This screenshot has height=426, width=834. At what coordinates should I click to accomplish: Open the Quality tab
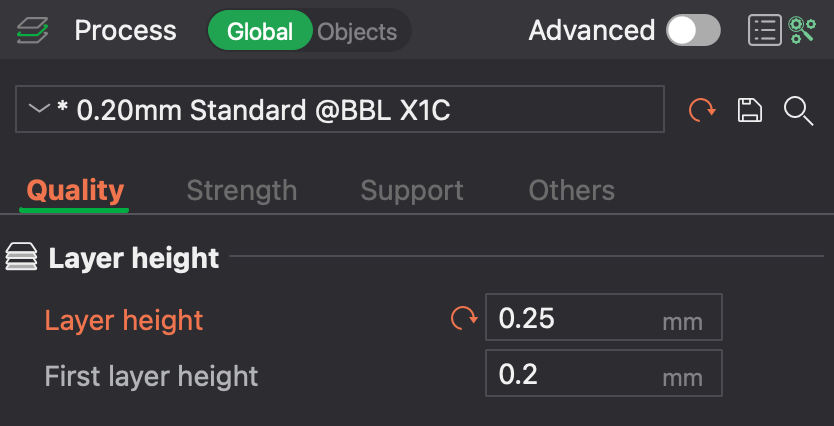[x=75, y=190]
